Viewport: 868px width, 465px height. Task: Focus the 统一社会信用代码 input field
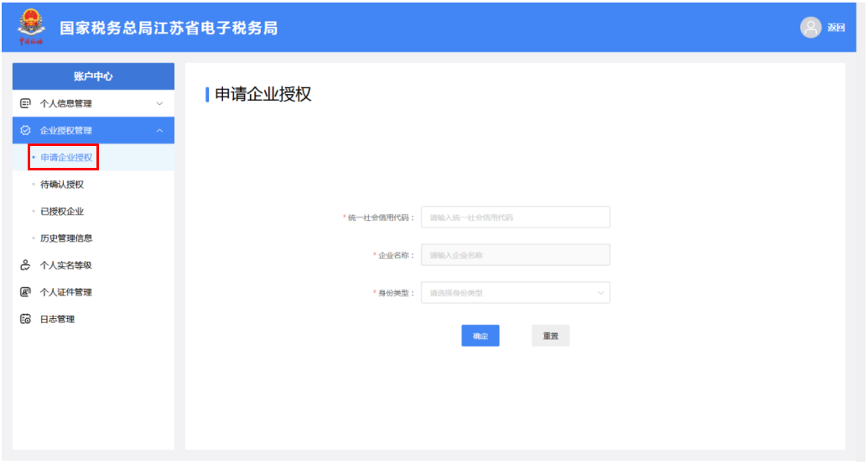[515, 217]
